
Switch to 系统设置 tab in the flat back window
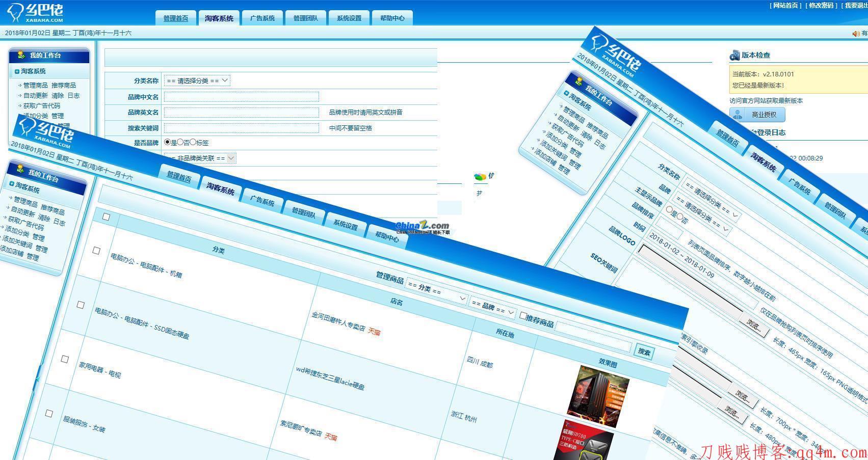[349, 18]
